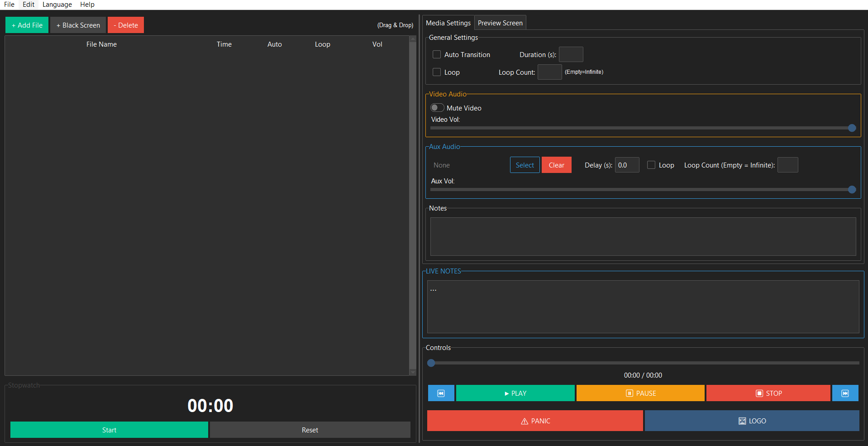Click the + Add File button
This screenshot has height=446, width=868.
pyautogui.click(x=27, y=25)
